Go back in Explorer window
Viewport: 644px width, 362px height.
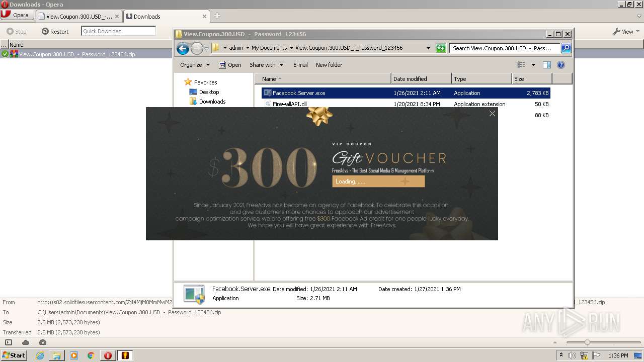click(x=183, y=48)
